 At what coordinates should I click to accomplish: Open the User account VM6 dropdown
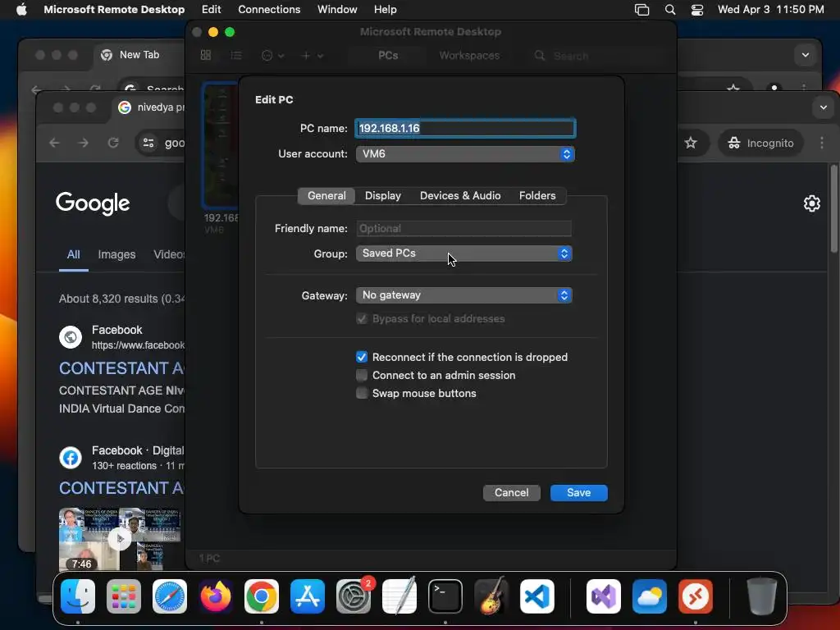click(465, 153)
